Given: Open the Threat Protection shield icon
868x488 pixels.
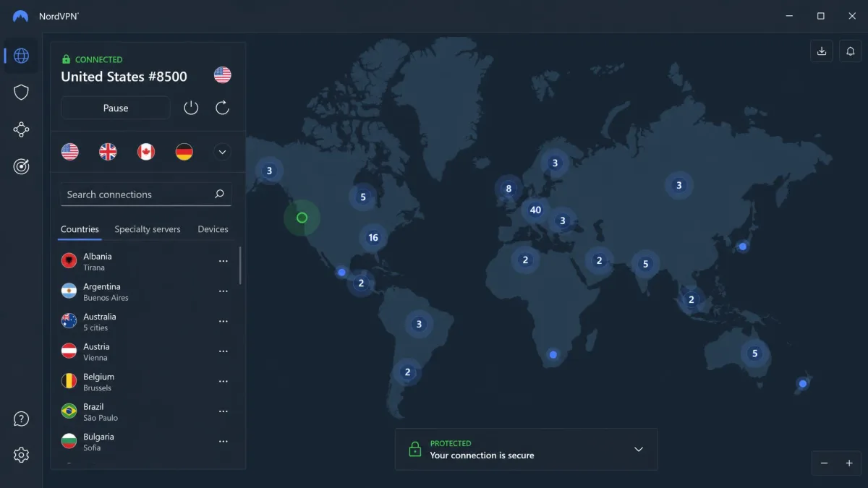Looking at the screenshot, I should (x=22, y=93).
